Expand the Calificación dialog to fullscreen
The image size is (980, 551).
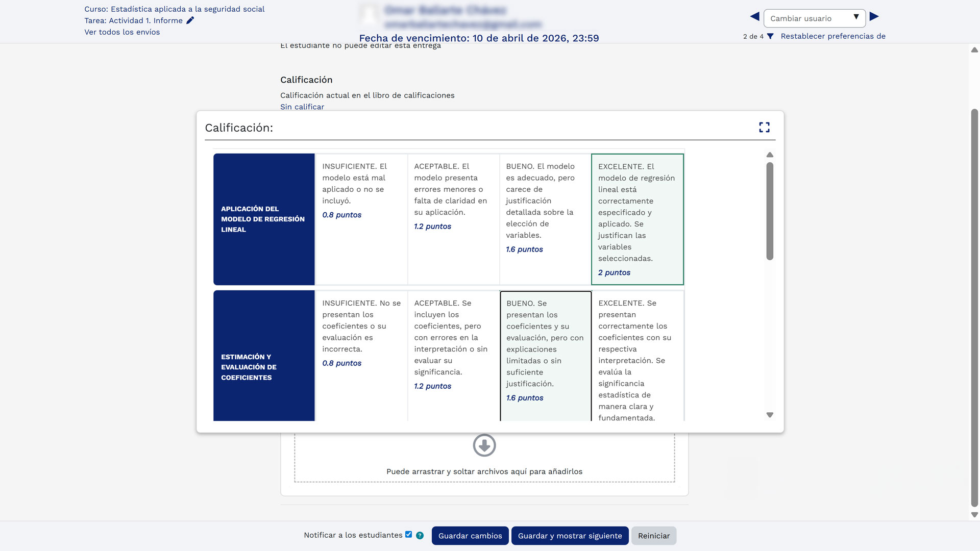click(764, 127)
